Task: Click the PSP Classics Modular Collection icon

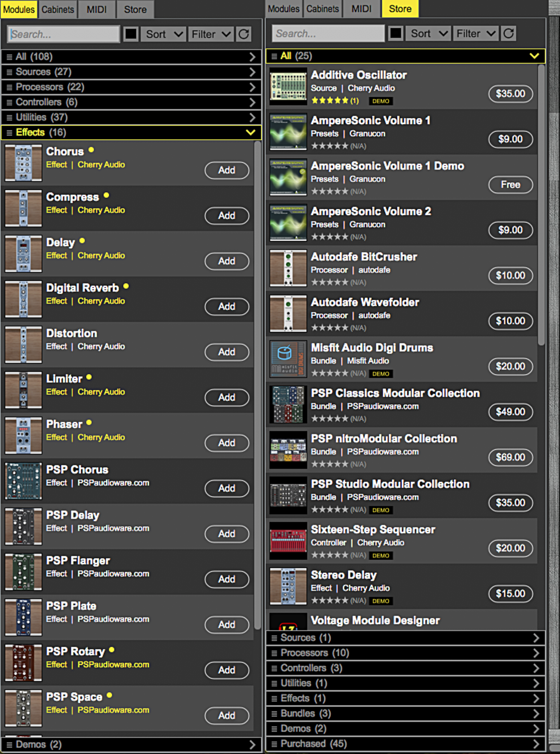Action: pos(288,405)
